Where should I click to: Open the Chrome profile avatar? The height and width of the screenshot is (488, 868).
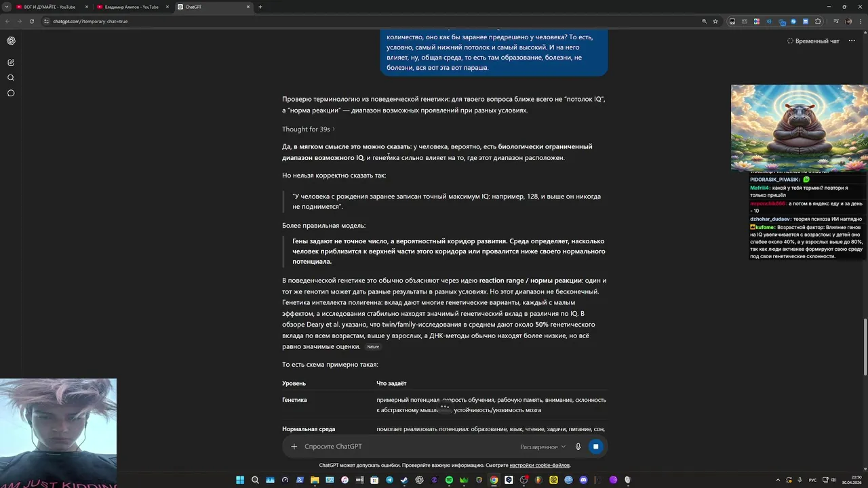pyautogui.click(x=848, y=21)
